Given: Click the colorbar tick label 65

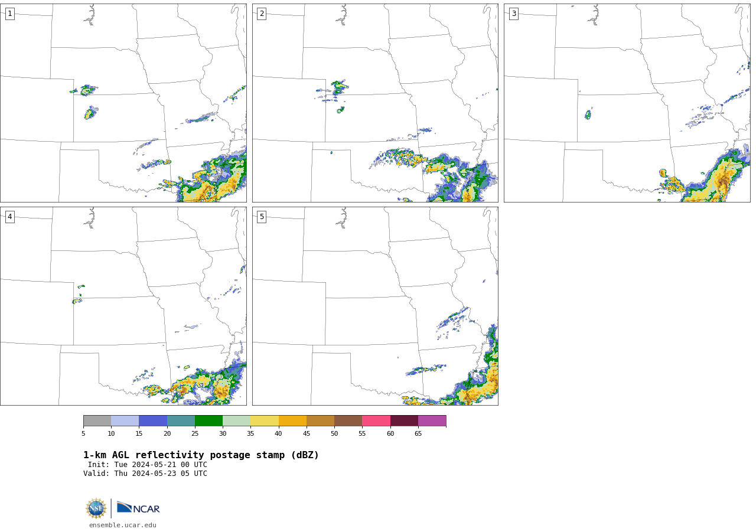Looking at the screenshot, I should [418, 433].
